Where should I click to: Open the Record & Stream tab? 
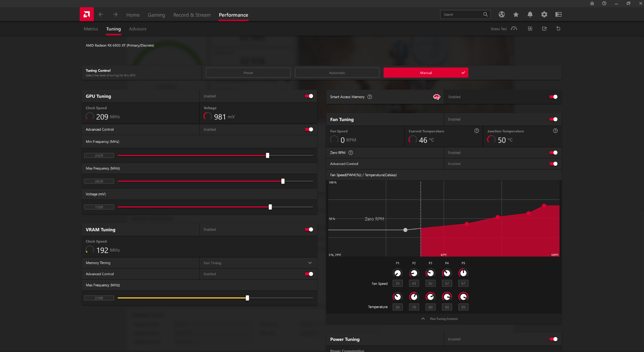click(192, 15)
